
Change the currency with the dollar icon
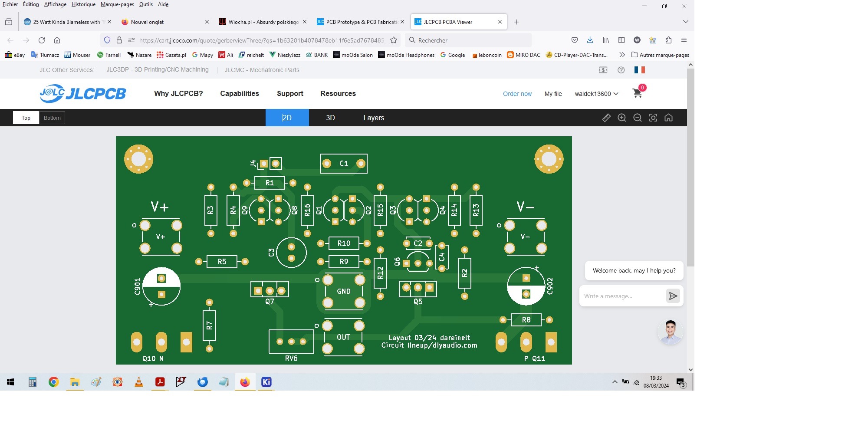click(x=603, y=70)
